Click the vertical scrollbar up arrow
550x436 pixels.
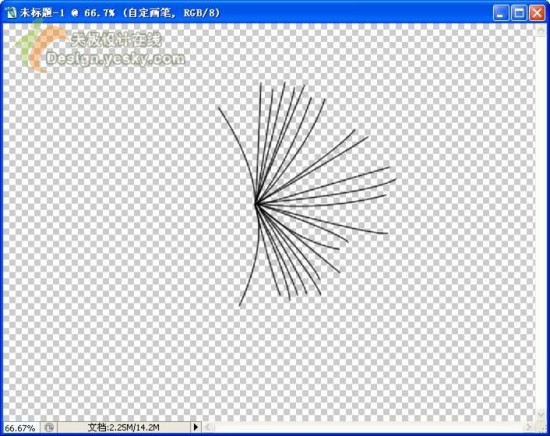[541, 29]
